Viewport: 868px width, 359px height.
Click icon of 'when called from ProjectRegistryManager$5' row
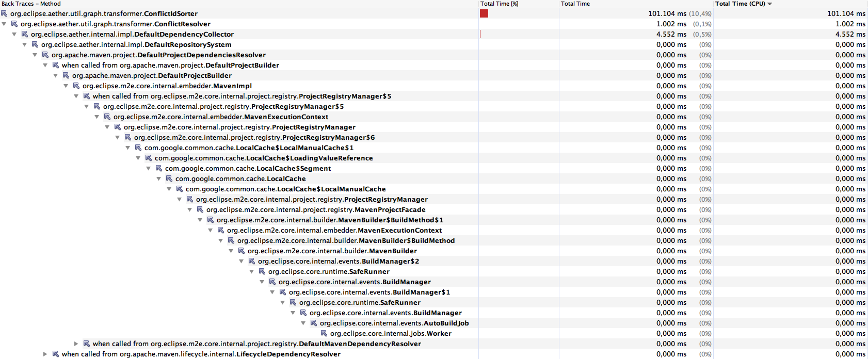click(87, 96)
